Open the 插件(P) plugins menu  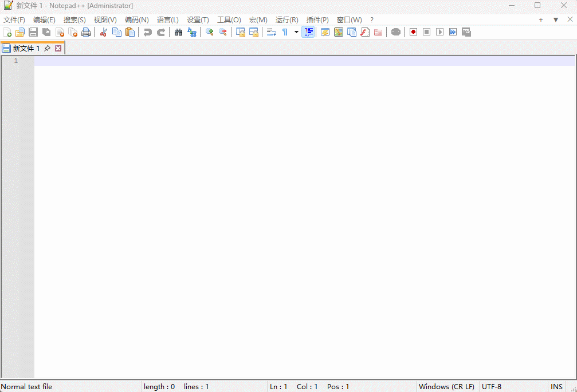[x=317, y=20]
